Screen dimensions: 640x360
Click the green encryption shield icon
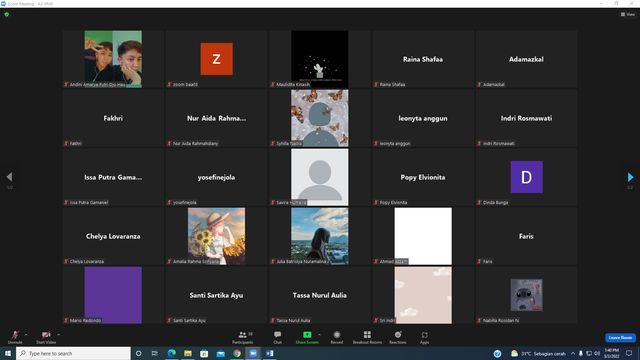[x=7, y=14]
